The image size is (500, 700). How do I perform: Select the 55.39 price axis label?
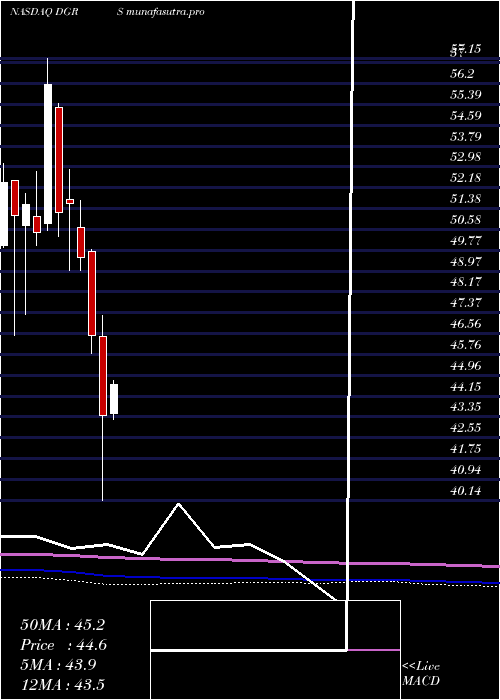[x=465, y=95]
